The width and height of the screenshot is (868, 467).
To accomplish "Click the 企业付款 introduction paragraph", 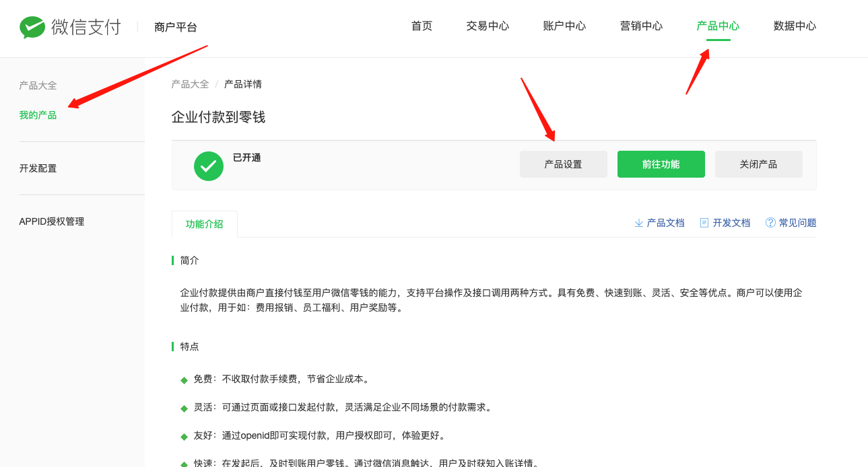I will point(491,300).
